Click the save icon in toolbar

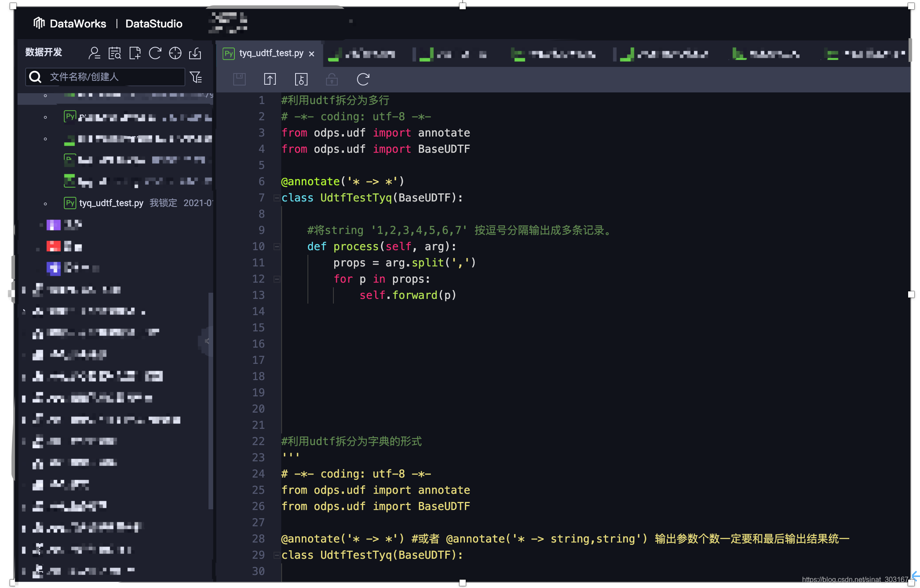click(x=239, y=80)
